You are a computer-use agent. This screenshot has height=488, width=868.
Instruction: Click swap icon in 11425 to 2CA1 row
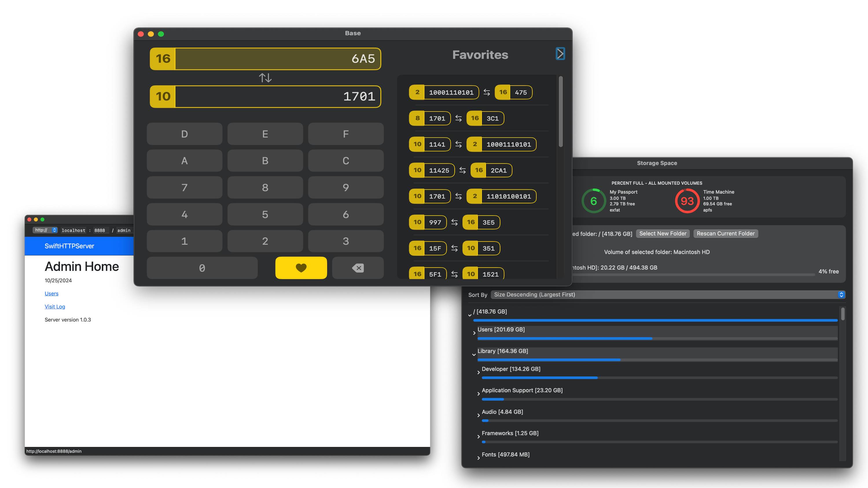pyautogui.click(x=462, y=170)
